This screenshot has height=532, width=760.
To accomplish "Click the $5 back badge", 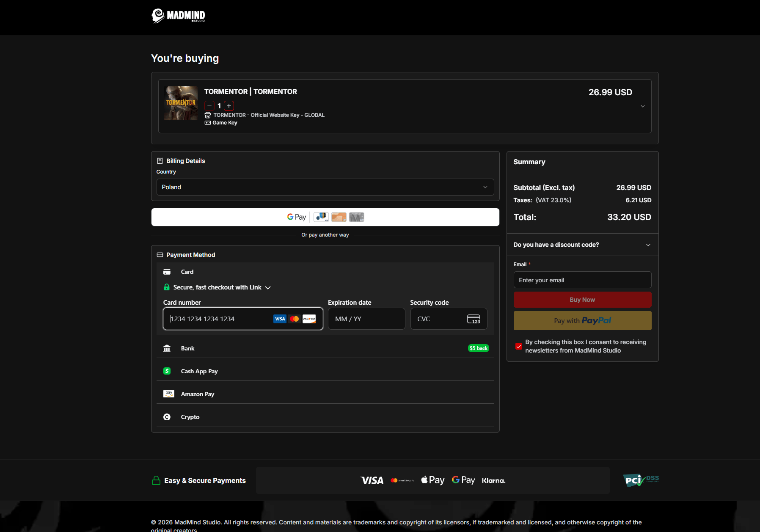I will point(479,348).
